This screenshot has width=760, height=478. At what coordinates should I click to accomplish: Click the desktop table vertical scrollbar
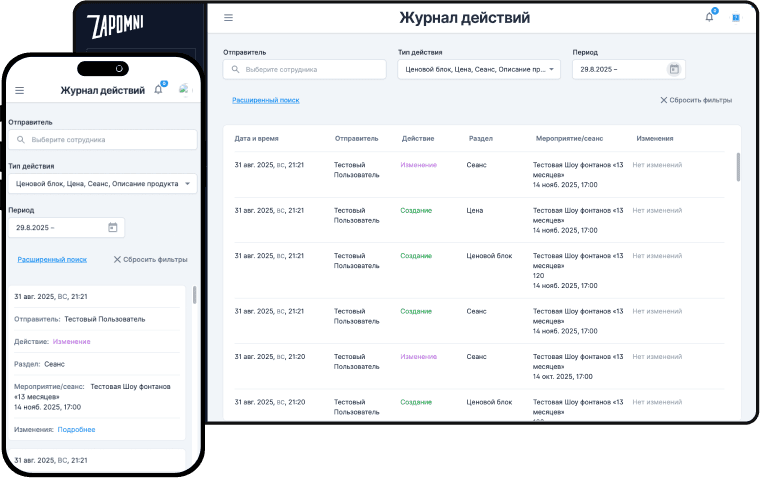[738, 167]
